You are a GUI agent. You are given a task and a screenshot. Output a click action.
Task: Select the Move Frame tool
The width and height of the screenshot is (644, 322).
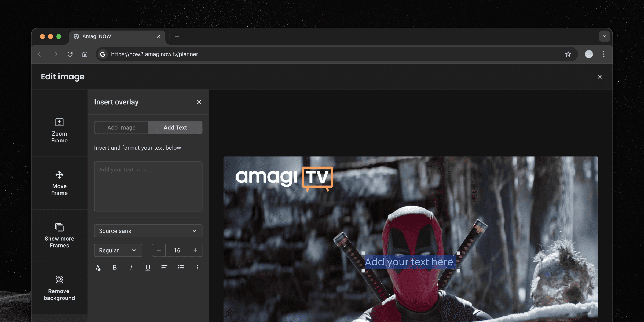point(59,183)
